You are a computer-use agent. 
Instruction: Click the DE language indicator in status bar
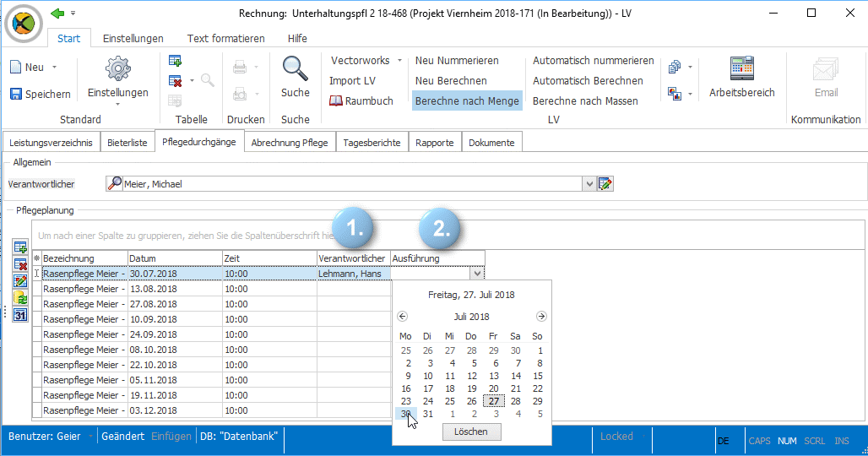click(x=724, y=441)
